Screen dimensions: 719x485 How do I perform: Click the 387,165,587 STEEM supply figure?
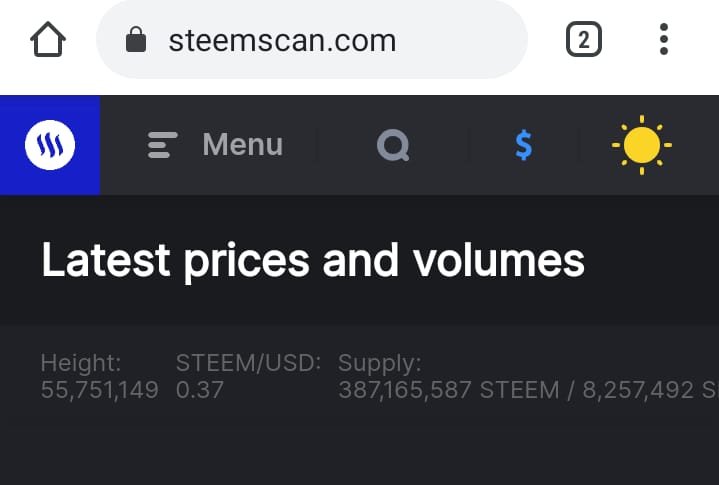pyautogui.click(x=448, y=389)
